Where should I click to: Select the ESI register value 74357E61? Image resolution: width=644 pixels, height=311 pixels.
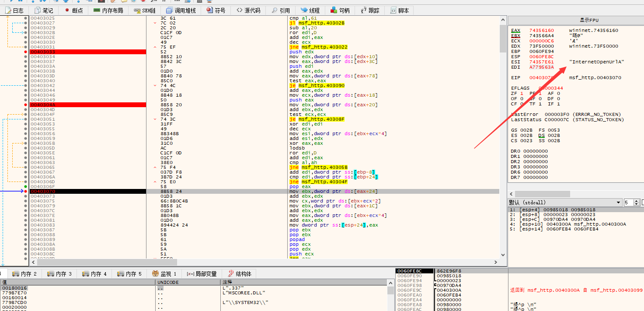click(541, 62)
